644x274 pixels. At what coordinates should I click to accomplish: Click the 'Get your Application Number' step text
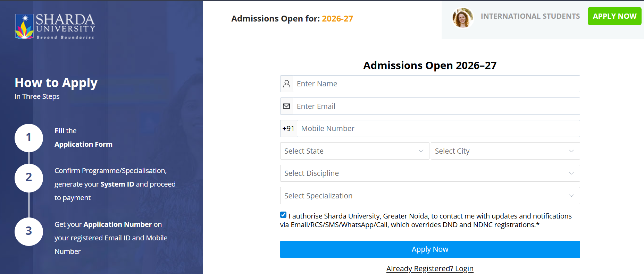point(111,238)
